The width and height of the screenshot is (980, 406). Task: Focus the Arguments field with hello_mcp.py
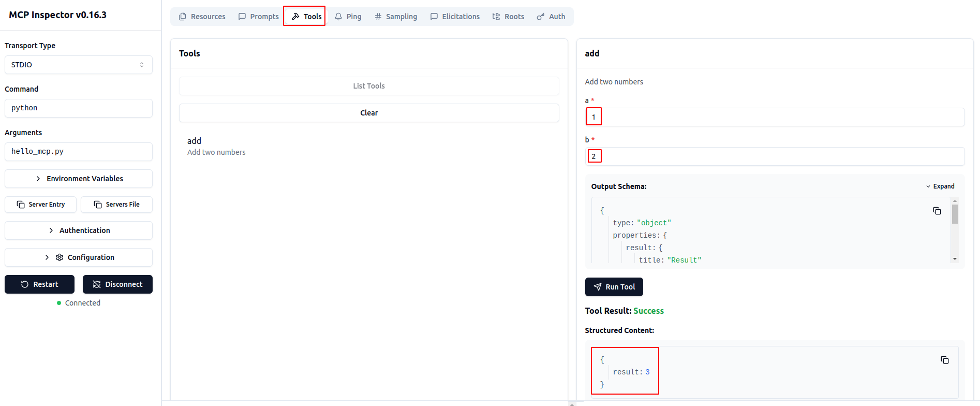pyautogui.click(x=79, y=152)
